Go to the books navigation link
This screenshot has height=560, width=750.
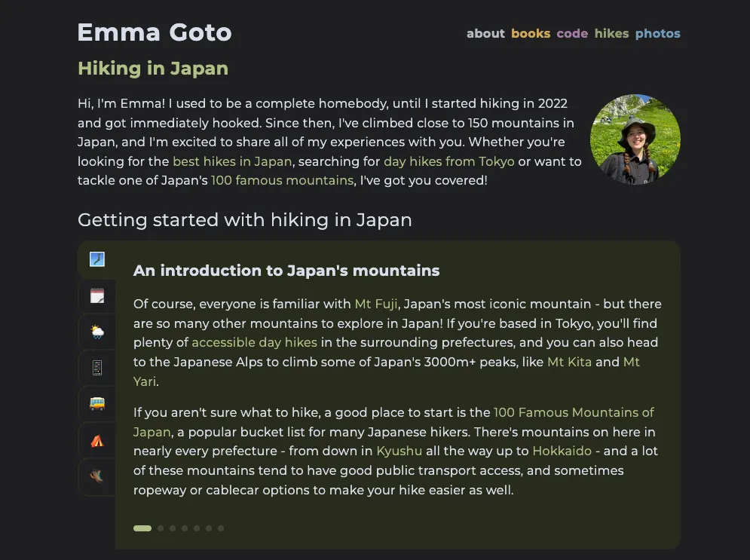point(531,33)
